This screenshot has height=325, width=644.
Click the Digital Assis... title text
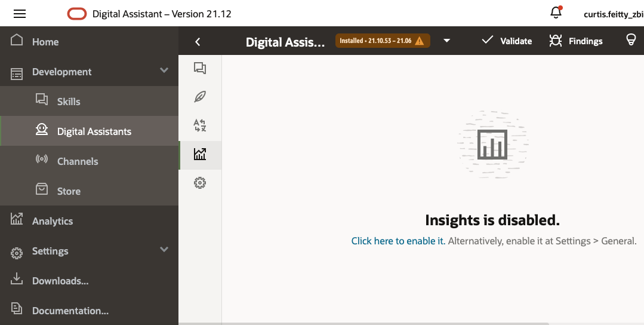(285, 42)
